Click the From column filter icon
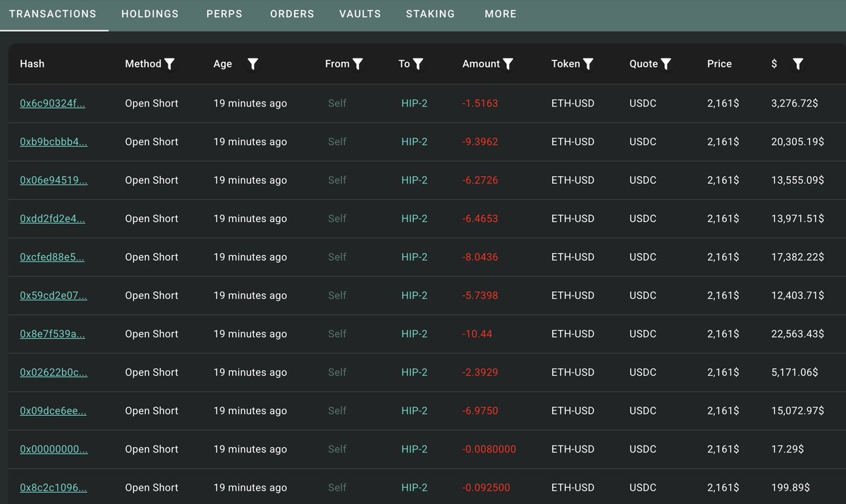 click(358, 64)
